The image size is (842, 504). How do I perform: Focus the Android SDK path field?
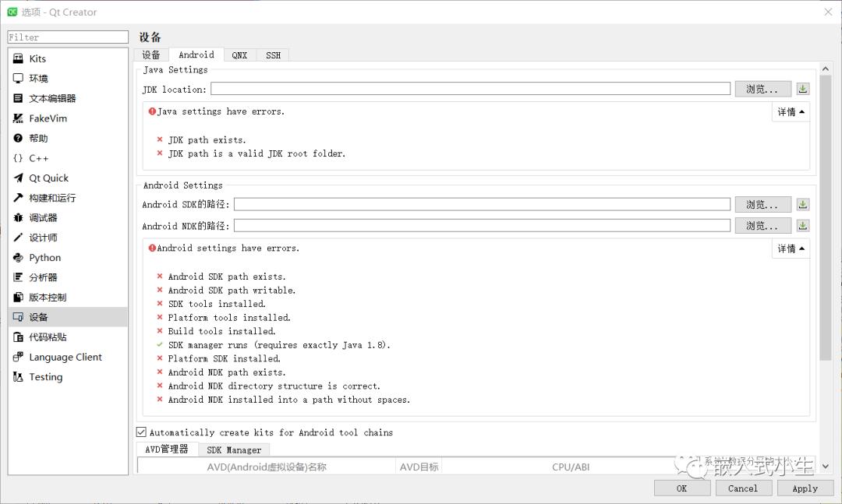tap(483, 204)
